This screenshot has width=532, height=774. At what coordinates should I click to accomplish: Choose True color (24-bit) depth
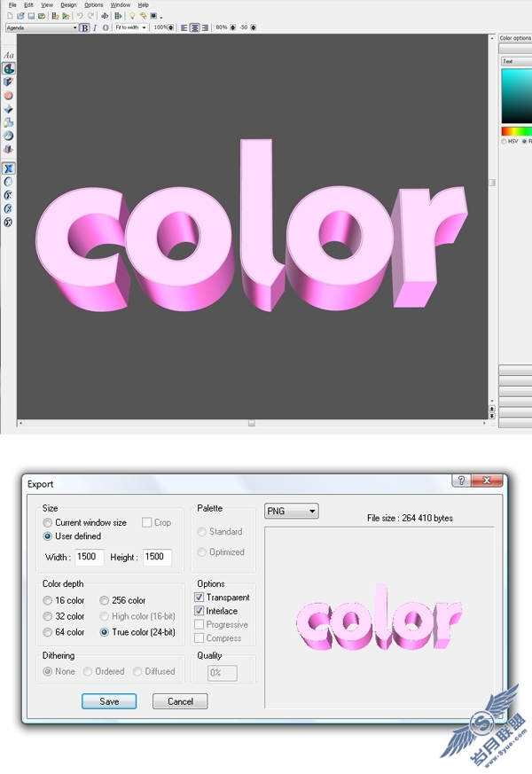point(104,632)
